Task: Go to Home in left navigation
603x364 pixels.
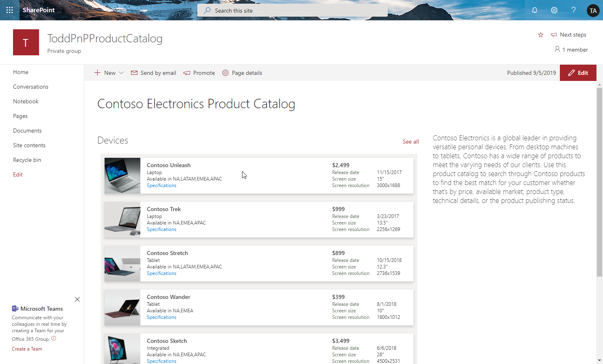Action: [21, 72]
